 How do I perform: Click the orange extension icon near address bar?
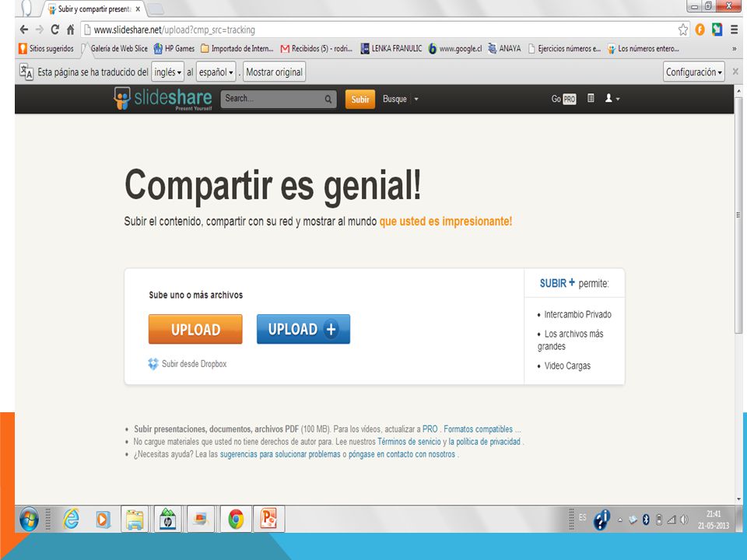[700, 30]
